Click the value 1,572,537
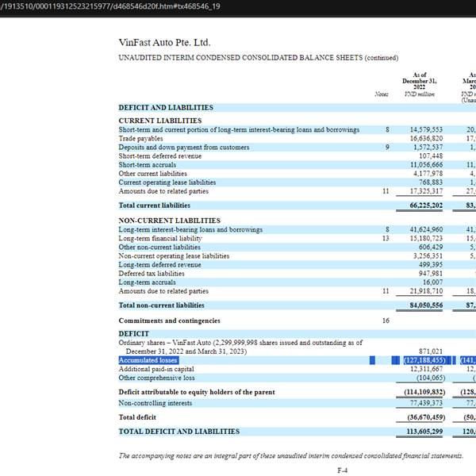Screen dimensions: 476x476 pos(428,148)
